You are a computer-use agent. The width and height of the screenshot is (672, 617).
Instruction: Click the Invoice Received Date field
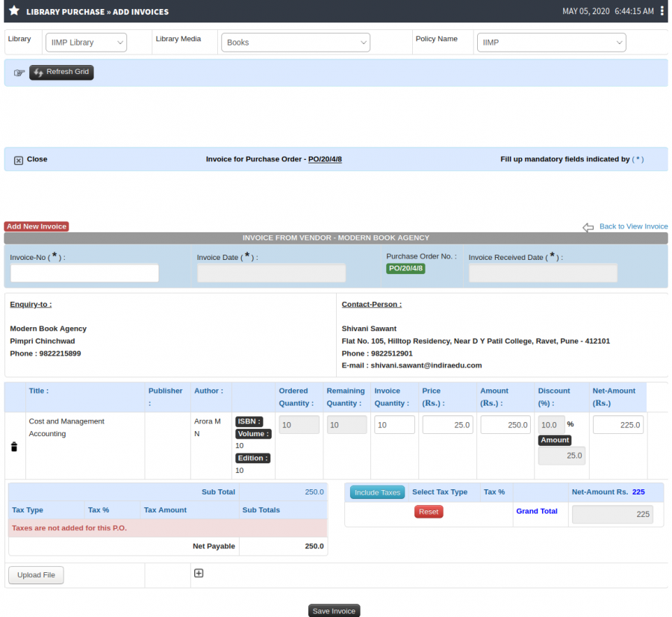(543, 273)
